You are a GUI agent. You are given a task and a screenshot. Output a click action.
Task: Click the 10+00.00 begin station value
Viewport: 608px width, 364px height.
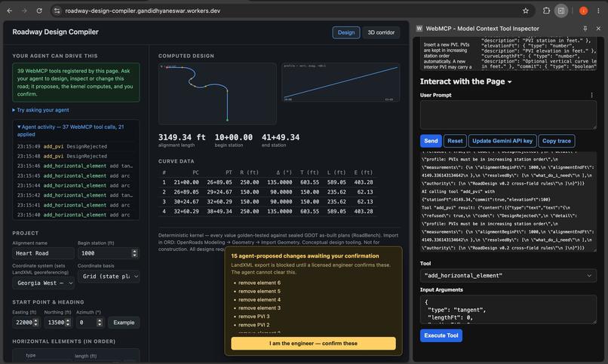tap(233, 137)
